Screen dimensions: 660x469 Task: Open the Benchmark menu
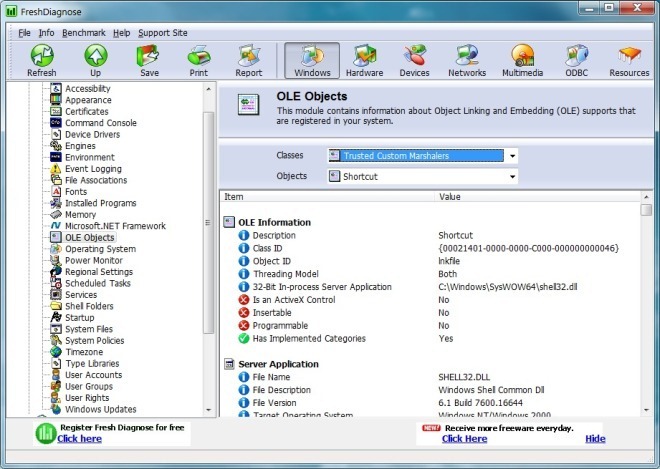pyautogui.click(x=84, y=33)
